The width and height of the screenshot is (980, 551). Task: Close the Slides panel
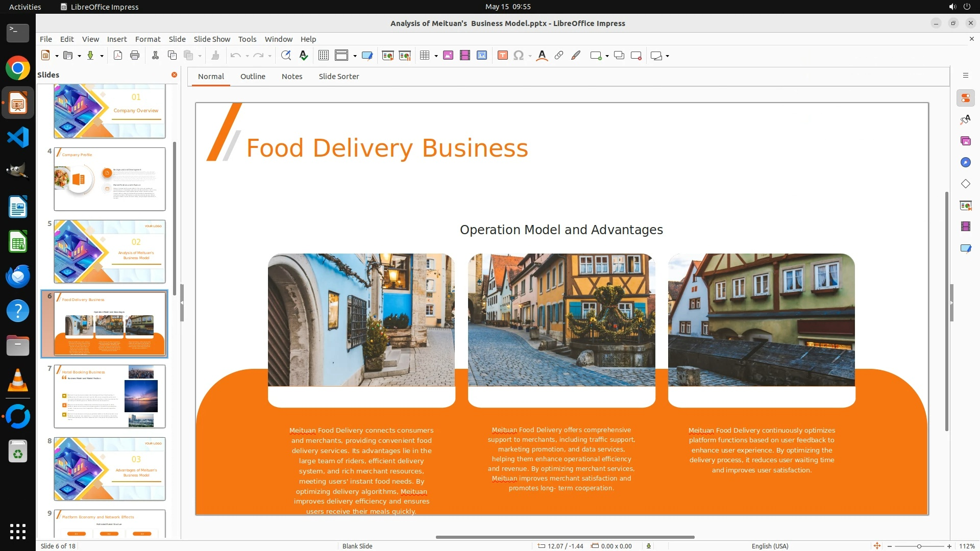(x=174, y=75)
